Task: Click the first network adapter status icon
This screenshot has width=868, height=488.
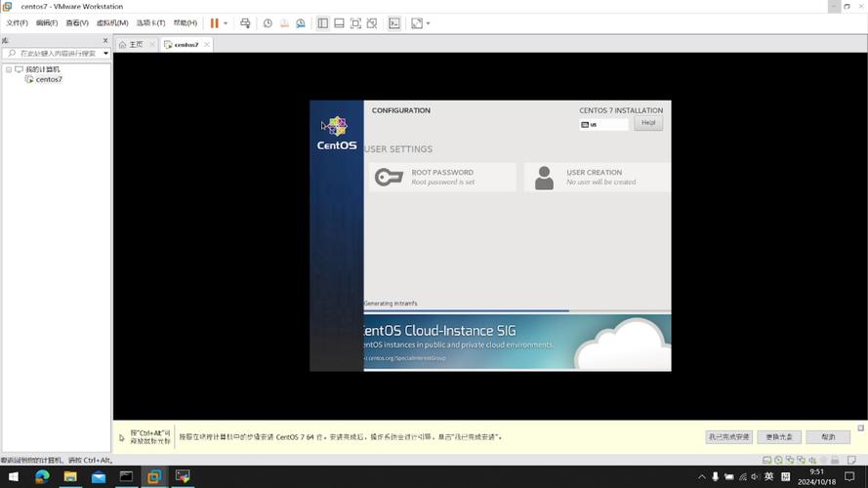Action: [789, 460]
